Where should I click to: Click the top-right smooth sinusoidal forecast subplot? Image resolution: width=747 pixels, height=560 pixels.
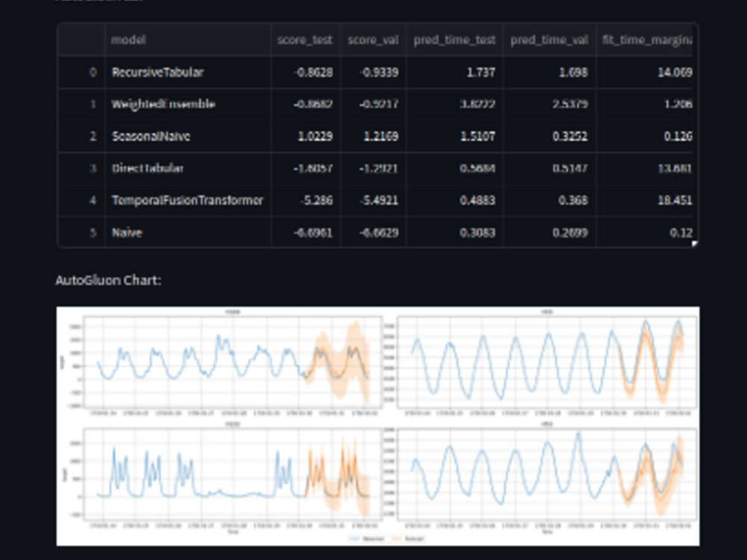coord(547,361)
